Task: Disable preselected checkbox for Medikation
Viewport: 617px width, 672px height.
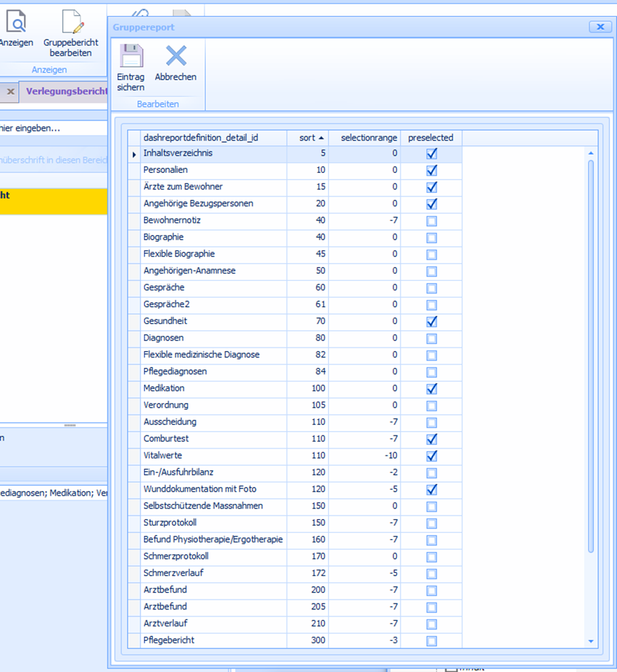Action: 431,389
